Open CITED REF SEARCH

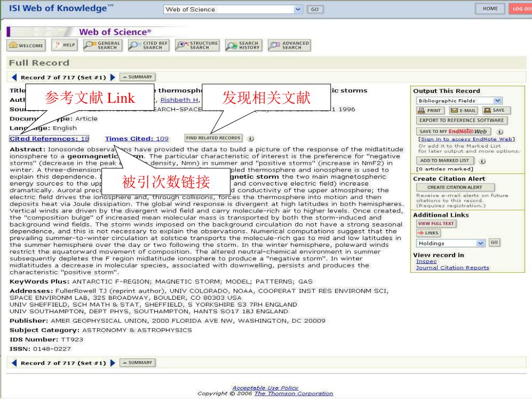click(x=149, y=45)
